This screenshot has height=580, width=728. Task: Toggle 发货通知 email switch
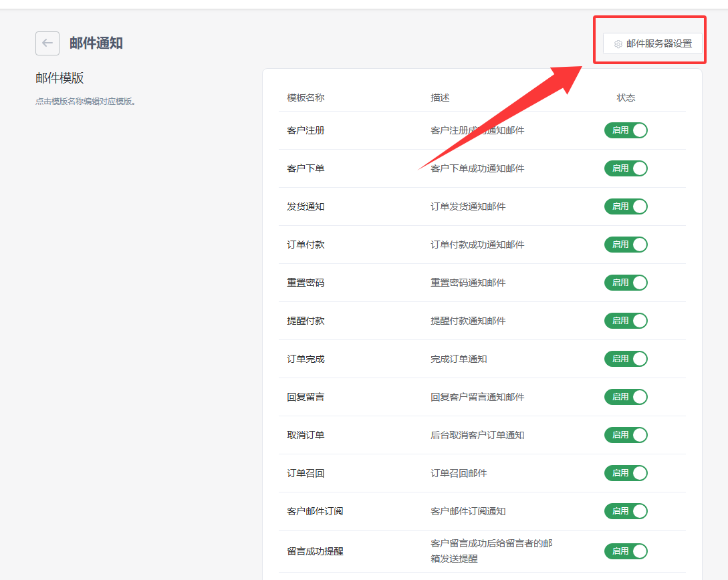pos(626,206)
